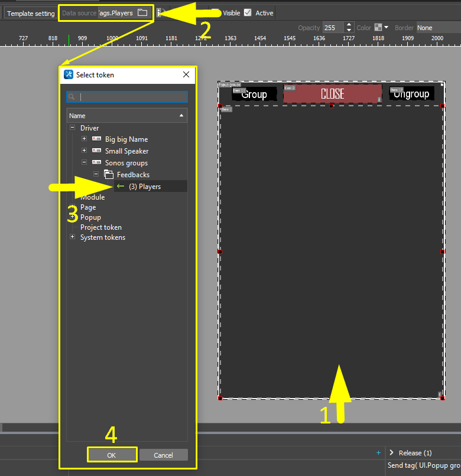Click the blue plus add-action icon
This screenshot has height=476, width=461.
(x=378, y=453)
